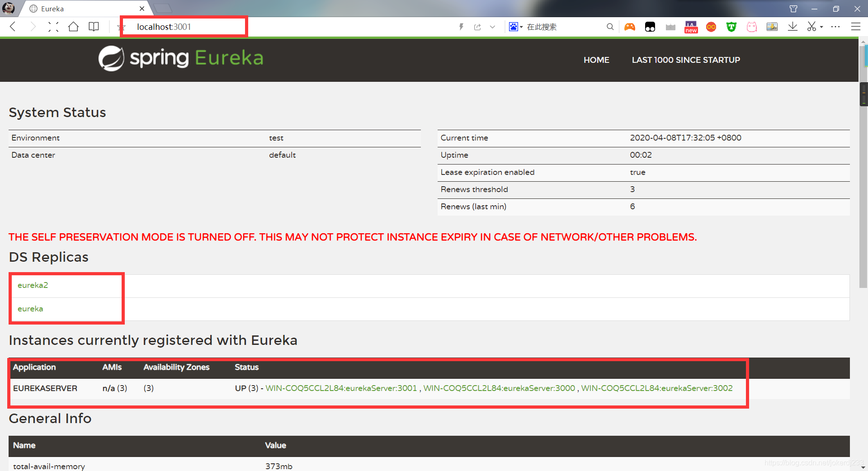The image size is (868, 471).
Task: Open the eurekaServer:3002 instance link
Action: click(657, 388)
